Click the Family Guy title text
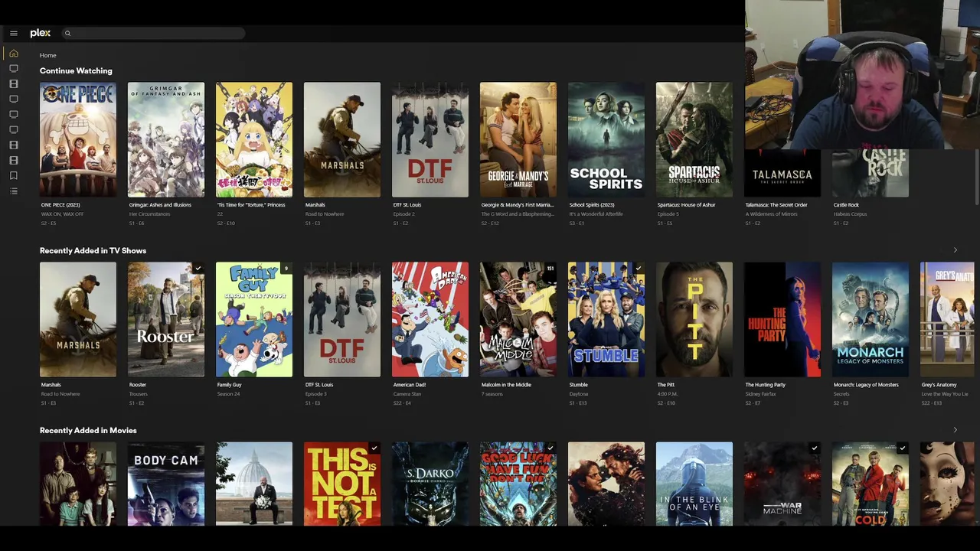This screenshot has width=980, height=551. [x=229, y=385]
